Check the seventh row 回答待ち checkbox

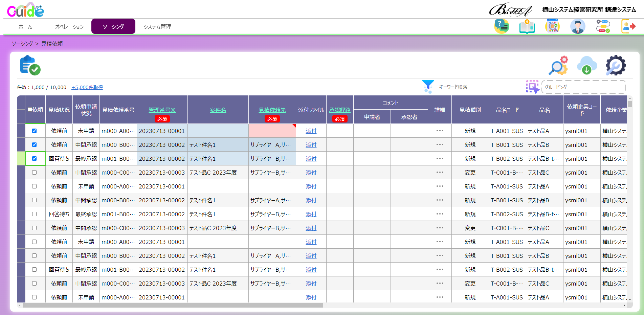34,214
